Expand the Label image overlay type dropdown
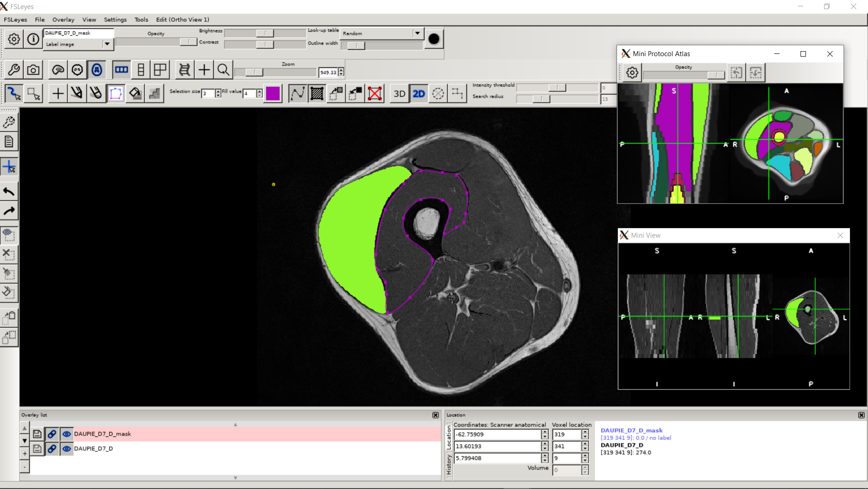The width and height of the screenshot is (868, 489). 107,44
